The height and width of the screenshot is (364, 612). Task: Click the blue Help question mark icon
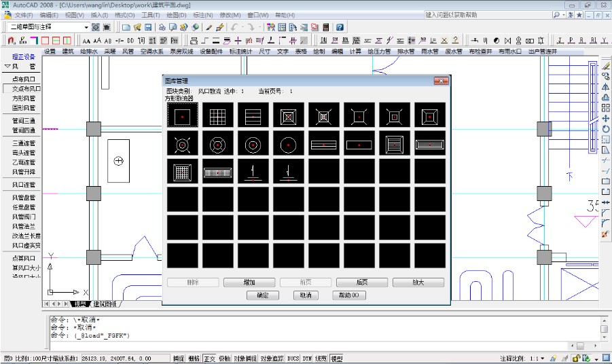pos(339,27)
